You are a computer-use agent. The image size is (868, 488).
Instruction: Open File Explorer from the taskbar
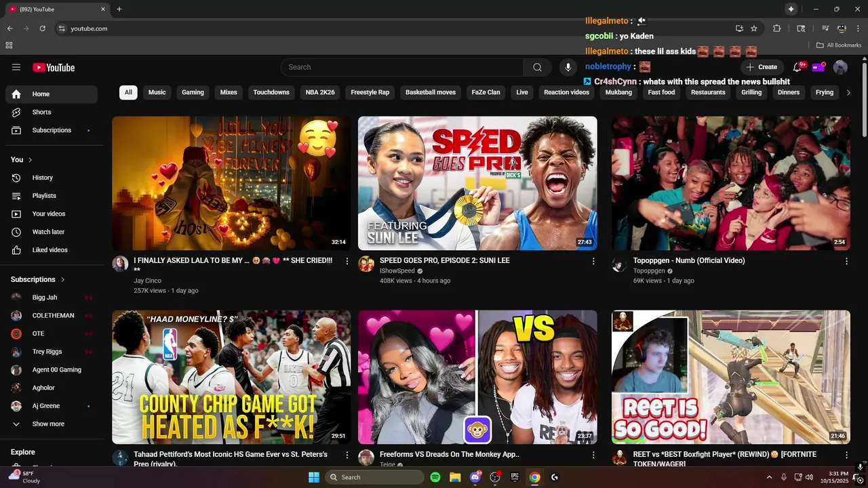coord(455,477)
